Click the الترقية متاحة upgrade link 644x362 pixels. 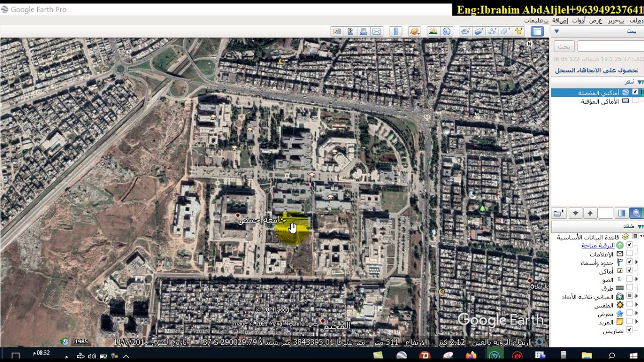coord(598,245)
